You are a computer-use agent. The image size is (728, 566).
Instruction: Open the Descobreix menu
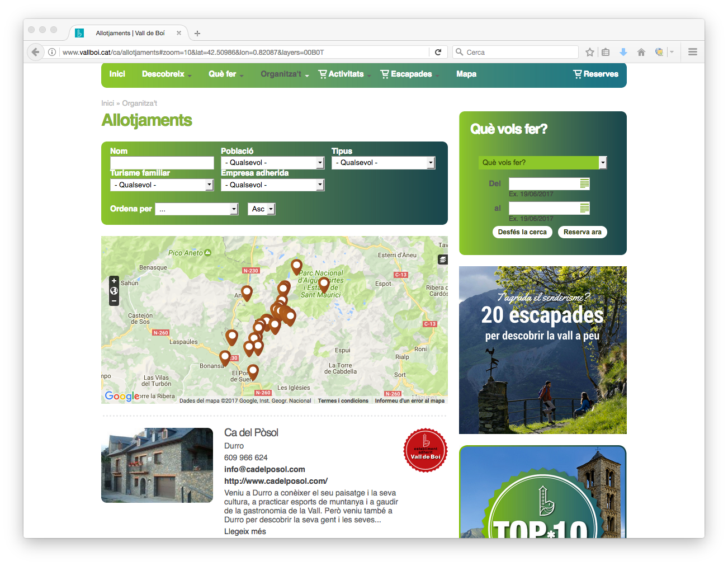coord(166,74)
